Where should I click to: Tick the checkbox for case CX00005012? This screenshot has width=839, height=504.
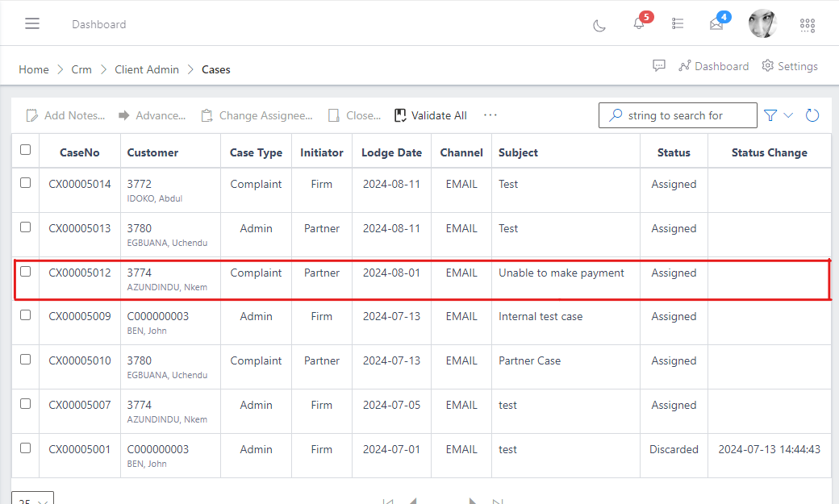[25, 270]
